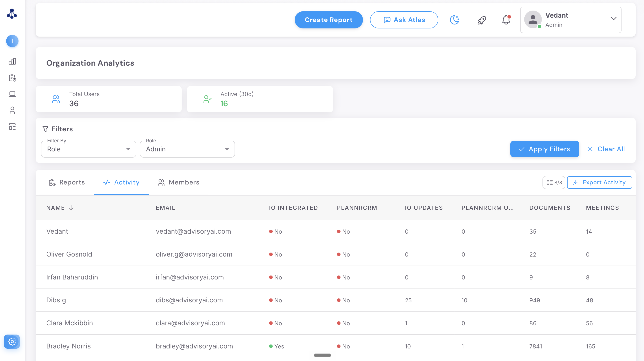Image resolution: width=644 pixels, height=361 pixels.
Task: Open the 8/8 column visibility selector
Action: click(554, 183)
